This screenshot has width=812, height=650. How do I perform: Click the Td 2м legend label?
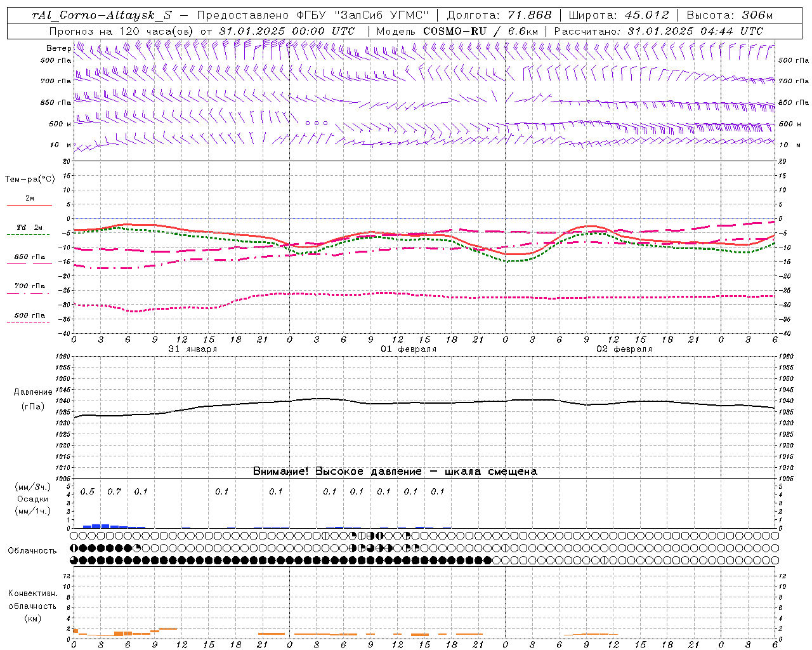pyautogui.click(x=29, y=227)
